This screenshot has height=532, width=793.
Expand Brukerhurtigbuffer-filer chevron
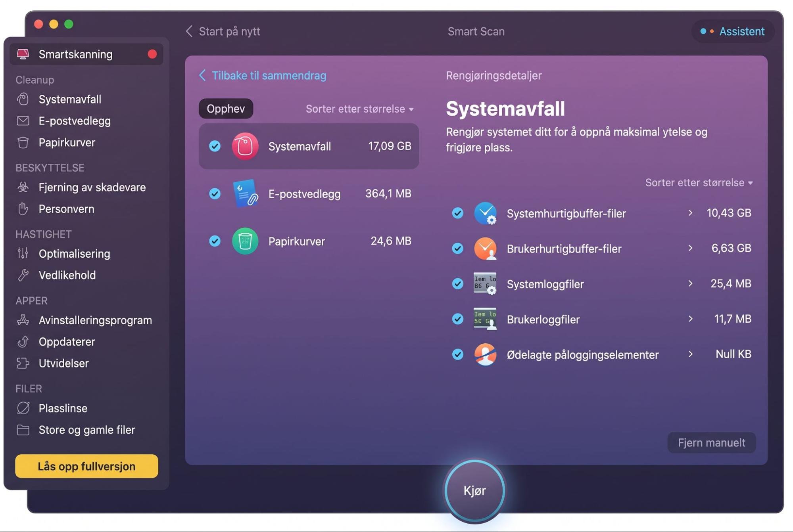691,248
